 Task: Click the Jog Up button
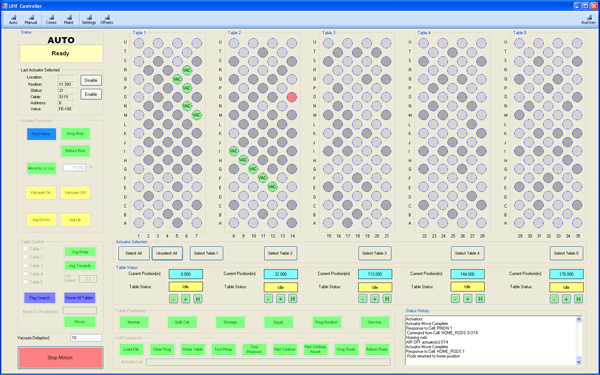pyautogui.click(x=75, y=220)
